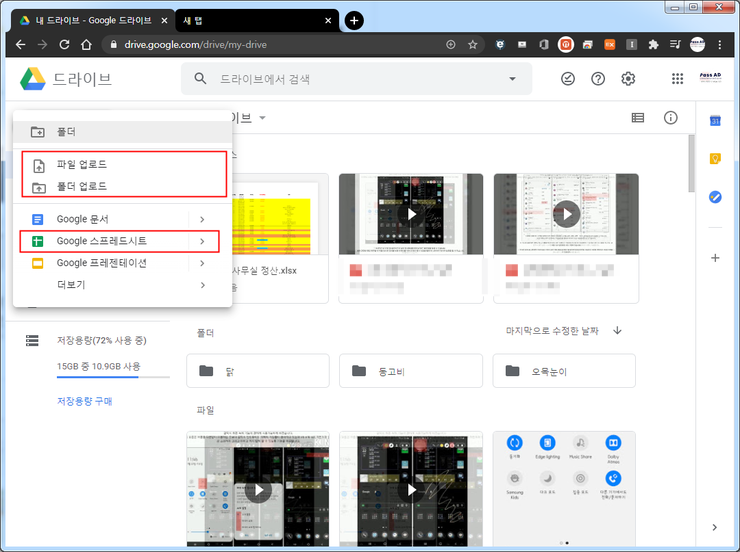Viewport: 740px width, 552px height.
Task: Expand My Drive title dropdown arrow
Action: coord(262,118)
